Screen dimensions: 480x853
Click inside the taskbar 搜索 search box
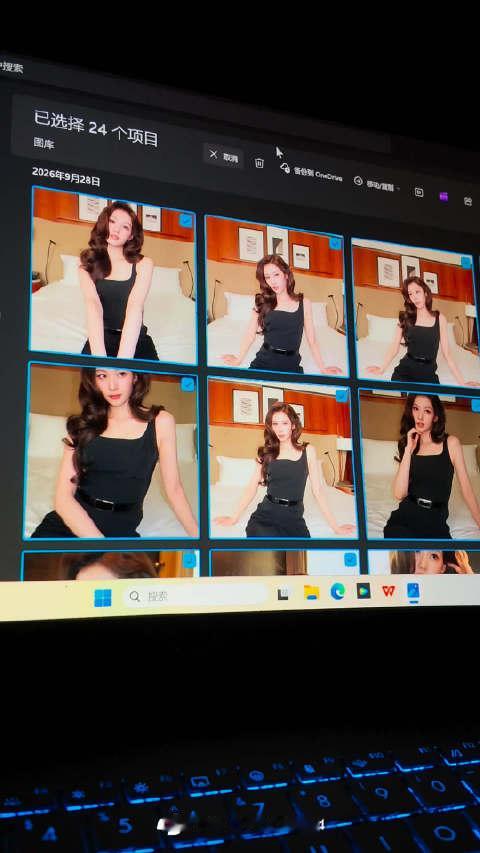tap(196, 596)
